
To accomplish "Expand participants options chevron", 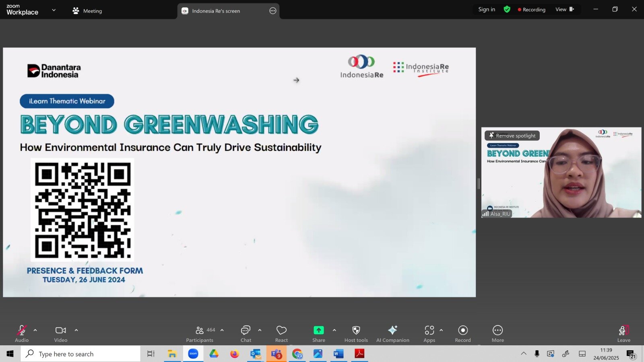I will (222, 330).
